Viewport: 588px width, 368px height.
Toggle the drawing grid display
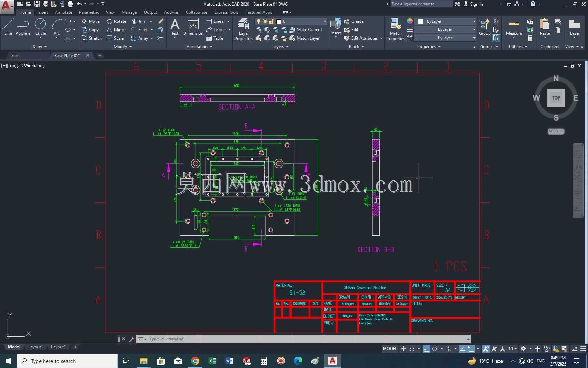[403, 349]
